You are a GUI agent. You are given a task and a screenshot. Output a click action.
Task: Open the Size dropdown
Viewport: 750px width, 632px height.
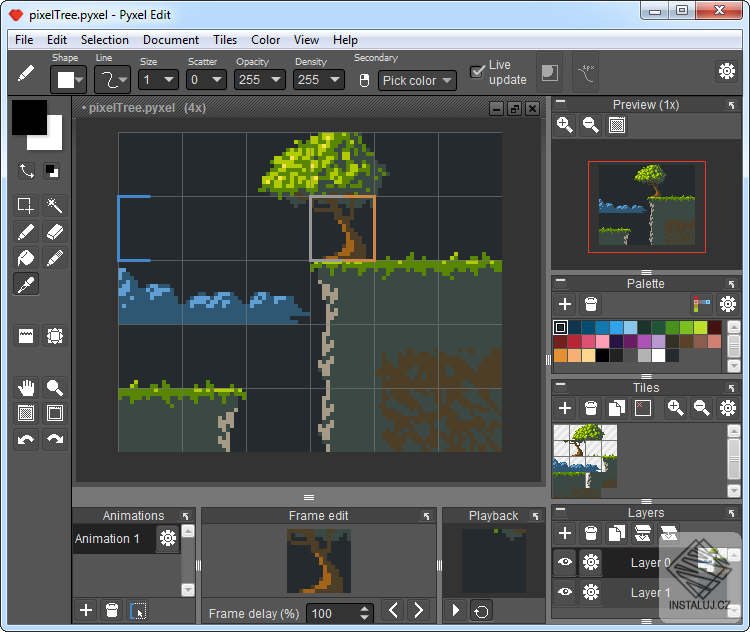(x=159, y=80)
